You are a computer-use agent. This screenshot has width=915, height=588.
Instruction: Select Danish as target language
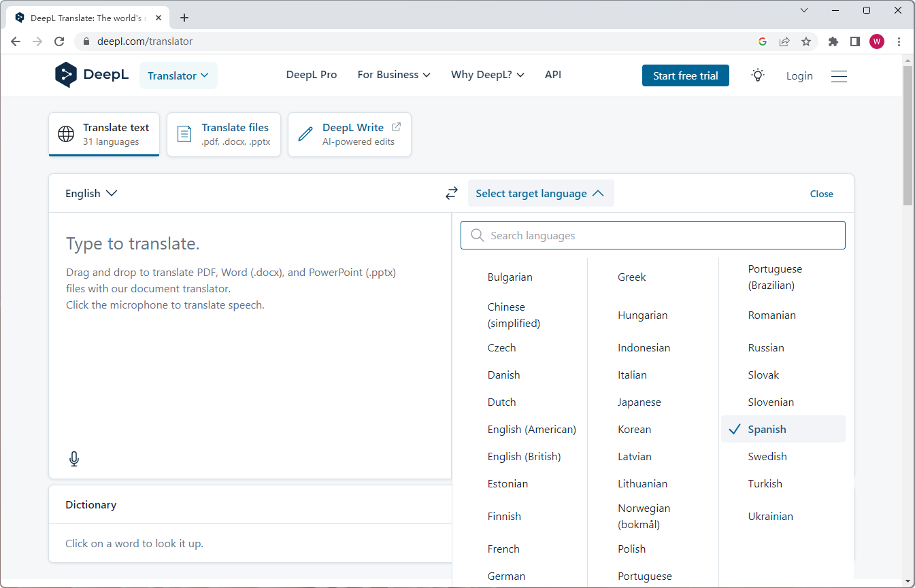(x=503, y=375)
